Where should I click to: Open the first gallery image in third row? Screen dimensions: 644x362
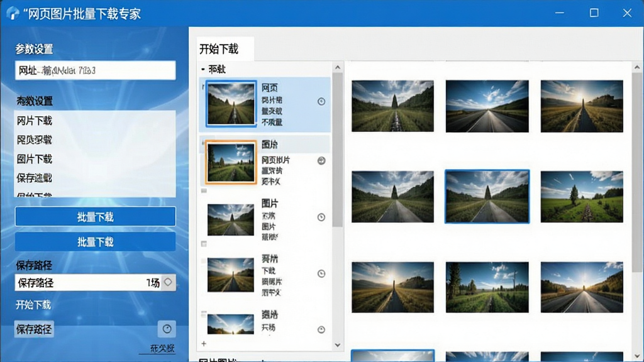(392, 287)
